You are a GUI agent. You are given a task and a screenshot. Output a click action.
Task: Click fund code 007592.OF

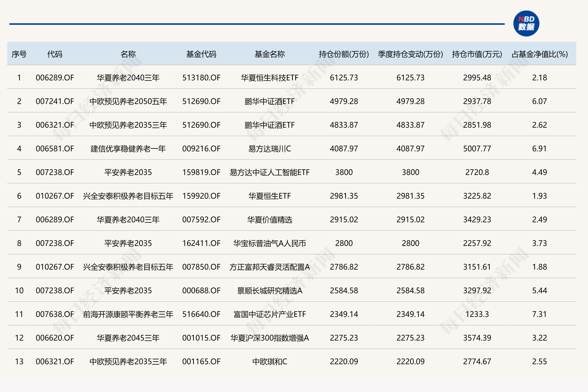[201, 219]
